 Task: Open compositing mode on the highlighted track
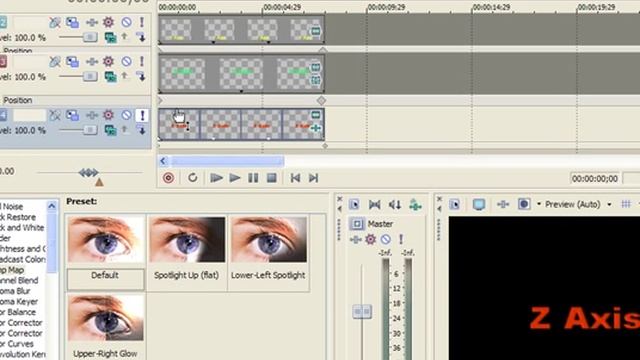(110, 130)
